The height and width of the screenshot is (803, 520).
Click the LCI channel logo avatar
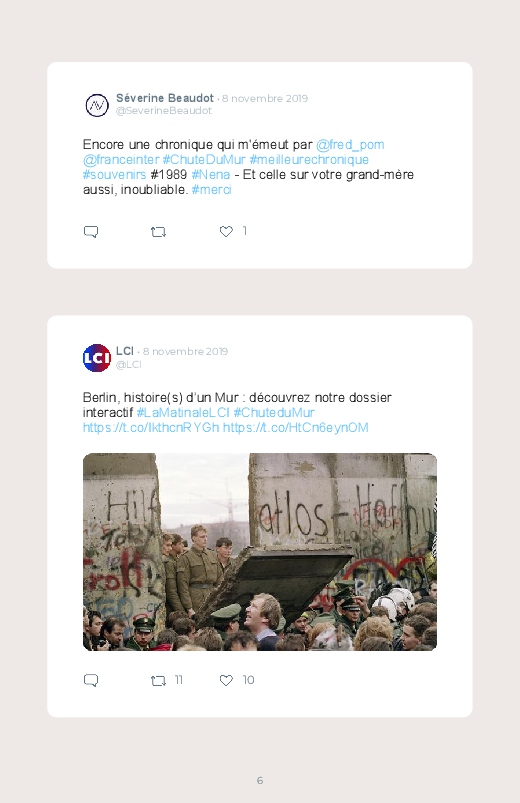pos(97,358)
